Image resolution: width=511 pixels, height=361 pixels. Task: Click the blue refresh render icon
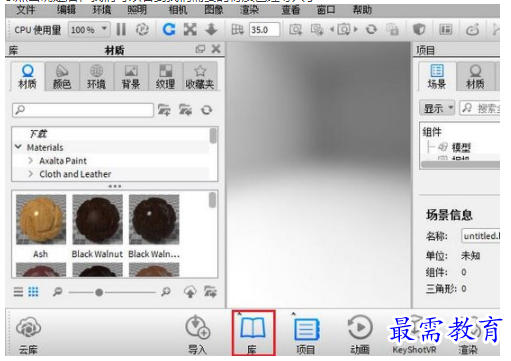coord(169,29)
